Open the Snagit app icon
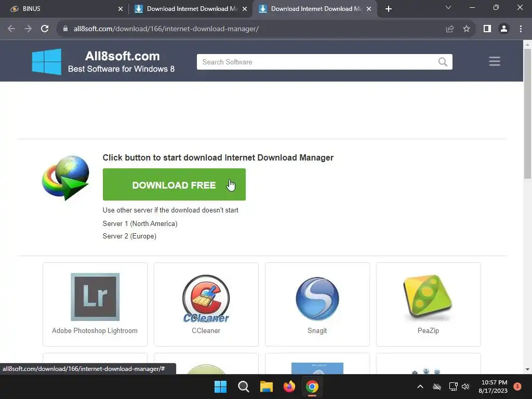This screenshot has width=532, height=399. click(317, 299)
